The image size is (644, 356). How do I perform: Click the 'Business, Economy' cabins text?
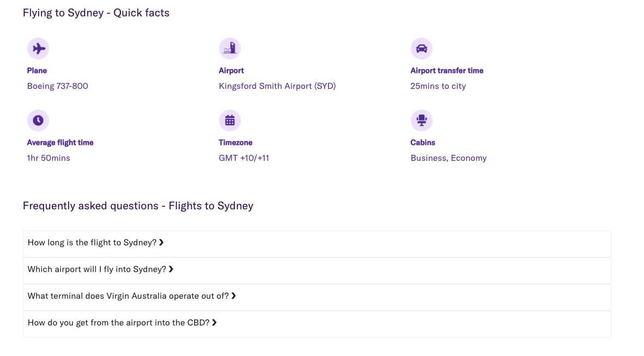coord(448,158)
